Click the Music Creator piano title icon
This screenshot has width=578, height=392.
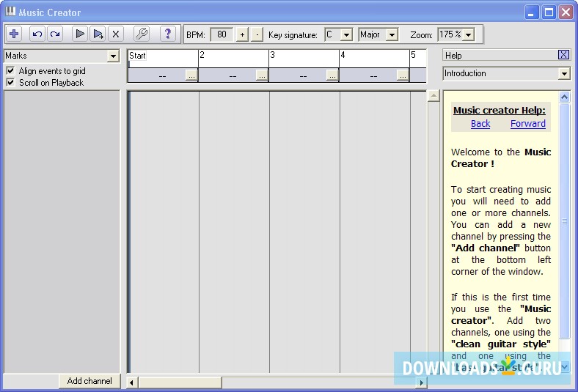point(10,12)
